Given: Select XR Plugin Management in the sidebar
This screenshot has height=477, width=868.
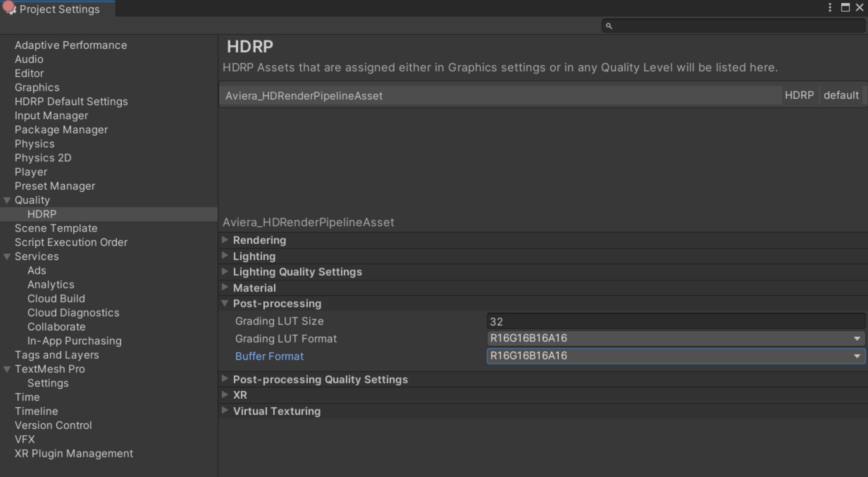Looking at the screenshot, I should tap(73, 453).
